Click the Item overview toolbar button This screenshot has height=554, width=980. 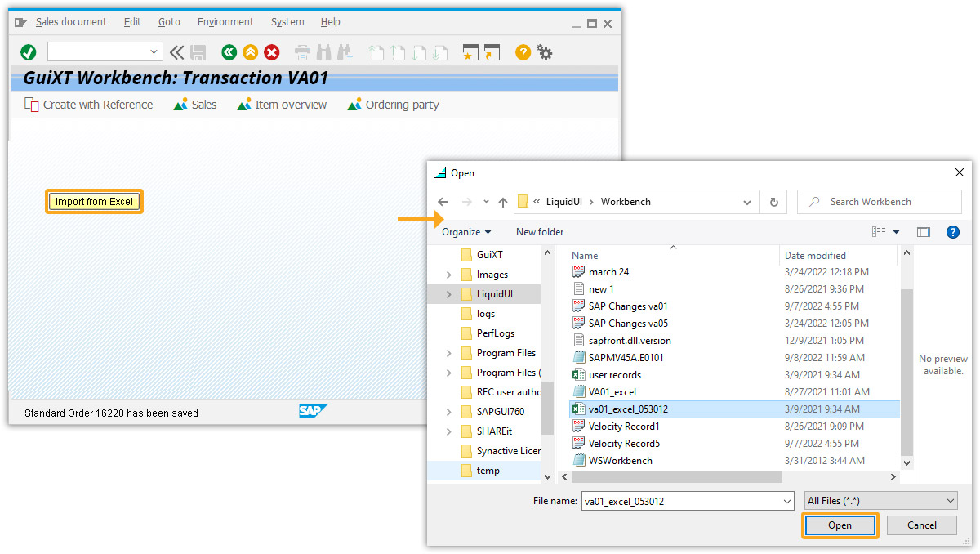282,105
